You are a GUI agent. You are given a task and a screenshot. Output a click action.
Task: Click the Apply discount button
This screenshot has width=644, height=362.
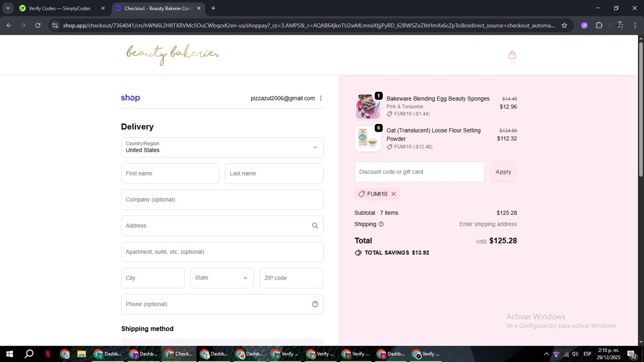click(x=503, y=172)
